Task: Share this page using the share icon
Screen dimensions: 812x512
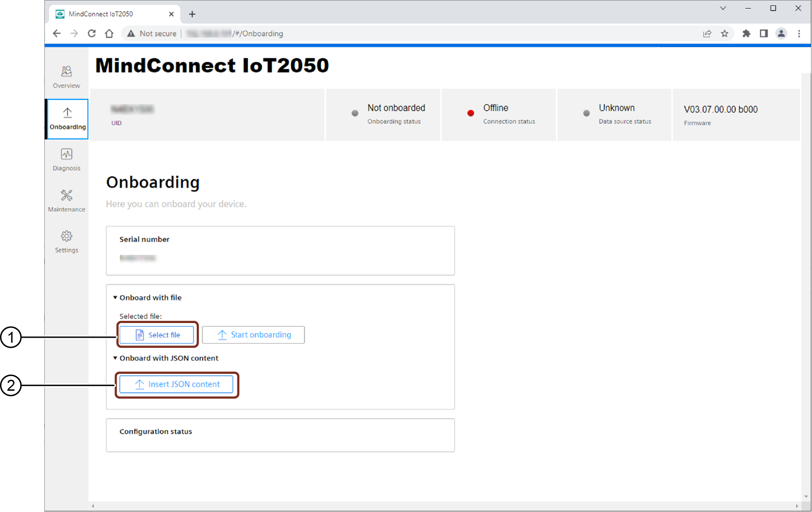Action: click(707, 33)
